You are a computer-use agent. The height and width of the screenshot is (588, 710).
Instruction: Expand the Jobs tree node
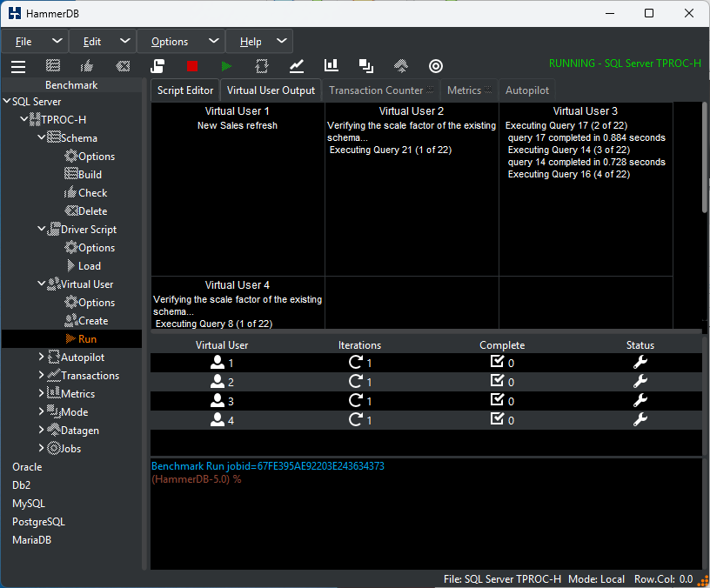click(x=41, y=448)
